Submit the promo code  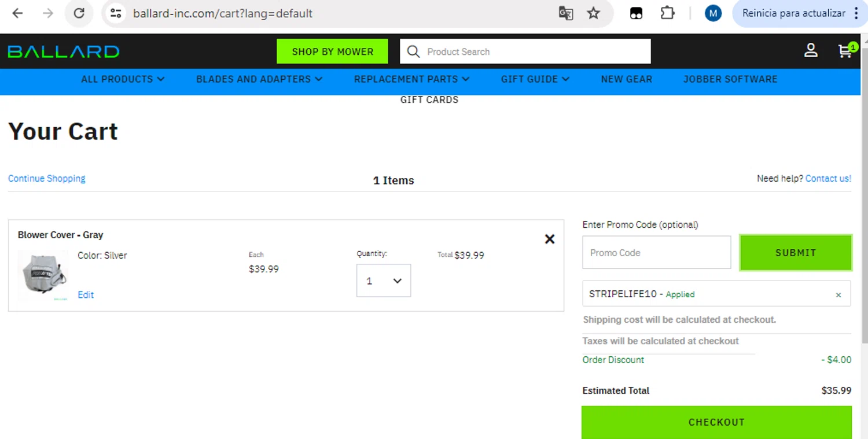click(796, 252)
